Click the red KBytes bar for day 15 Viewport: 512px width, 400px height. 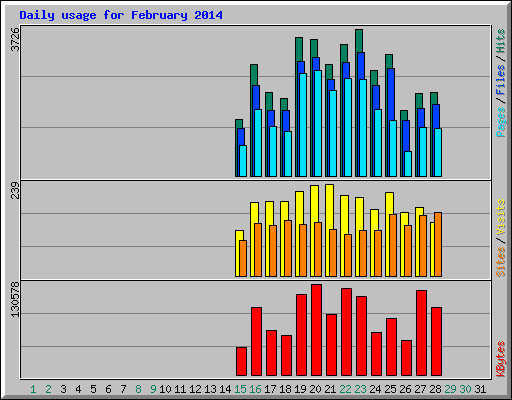[241, 362]
